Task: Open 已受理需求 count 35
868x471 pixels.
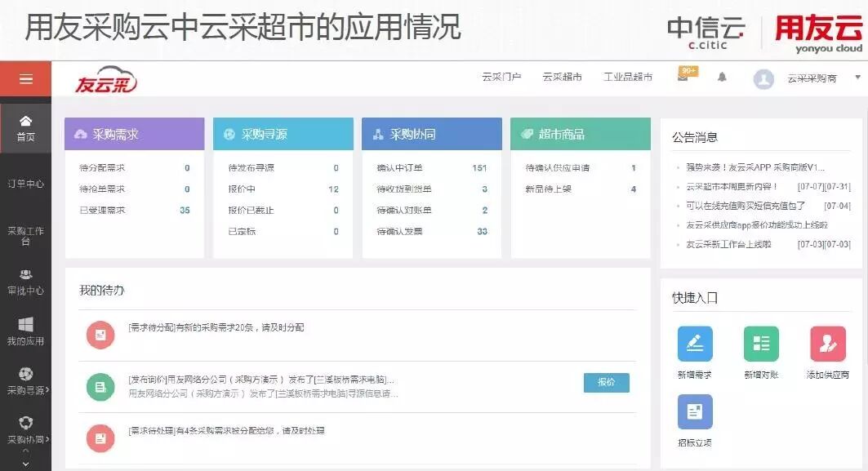Action: coord(185,211)
